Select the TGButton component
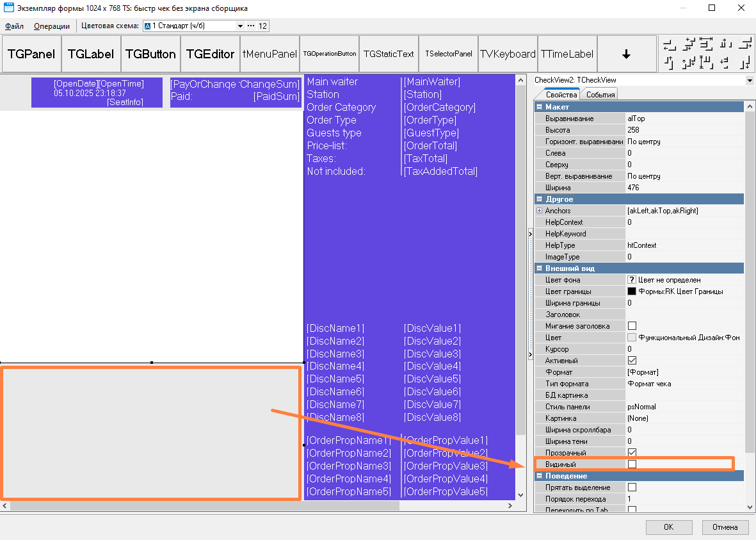This screenshot has width=756, height=540. click(x=150, y=54)
